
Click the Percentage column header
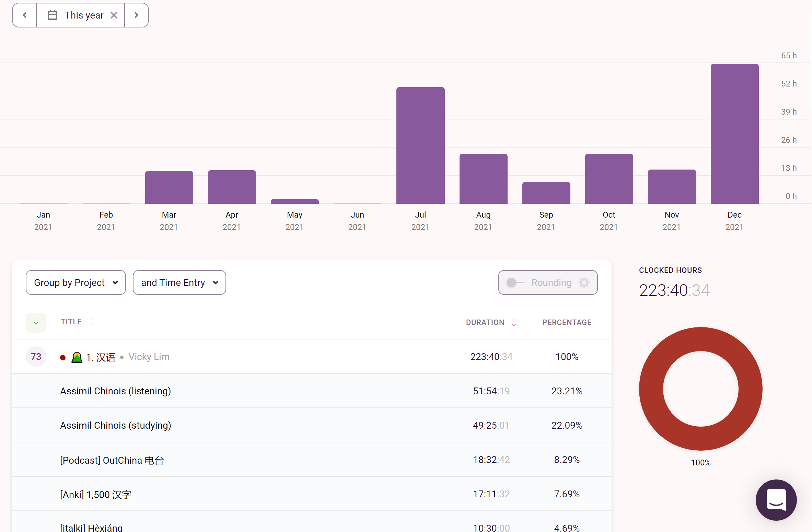pyautogui.click(x=567, y=323)
